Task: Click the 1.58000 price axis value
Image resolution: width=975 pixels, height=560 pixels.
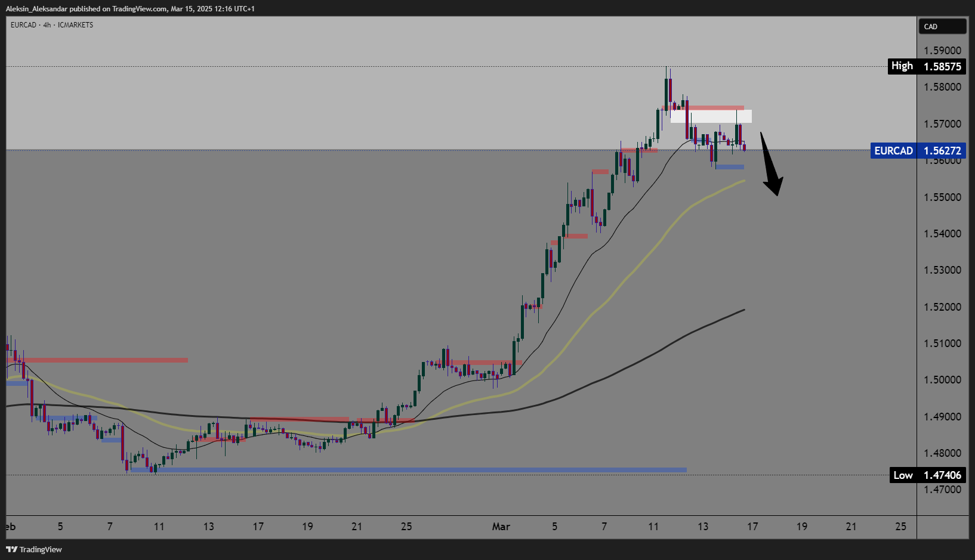Action: (x=942, y=87)
